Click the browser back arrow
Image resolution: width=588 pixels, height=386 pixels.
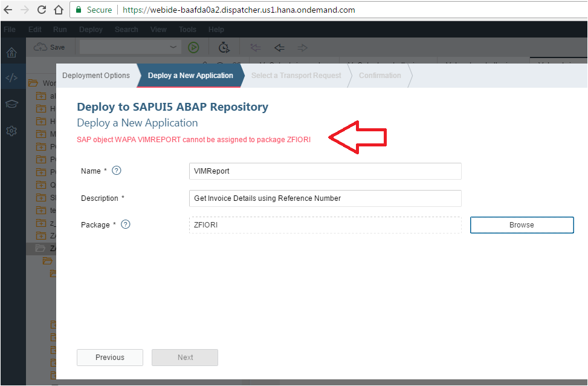[8, 10]
